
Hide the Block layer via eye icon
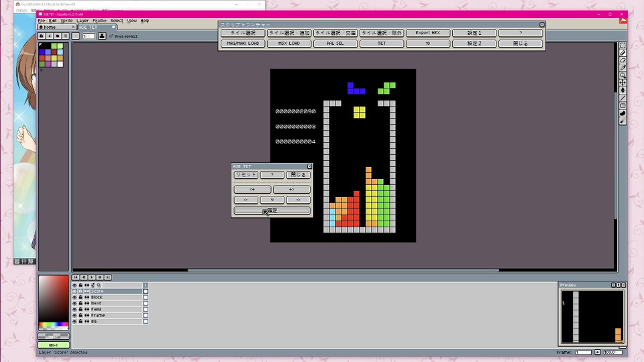click(x=74, y=297)
